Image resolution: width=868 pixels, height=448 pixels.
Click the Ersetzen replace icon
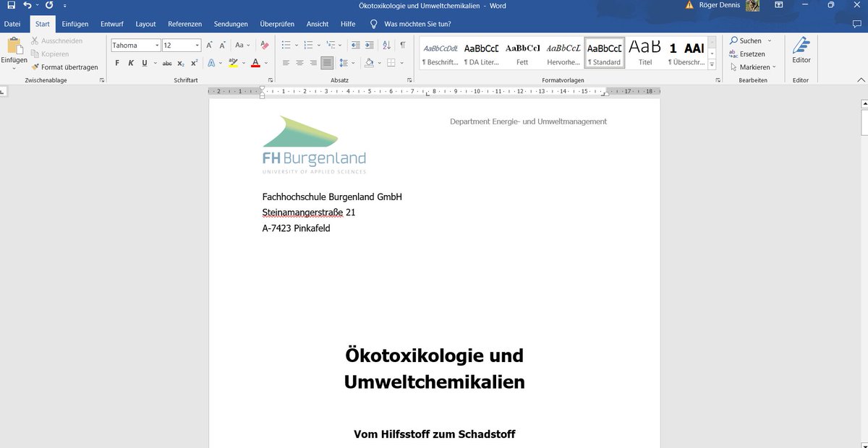tap(747, 54)
